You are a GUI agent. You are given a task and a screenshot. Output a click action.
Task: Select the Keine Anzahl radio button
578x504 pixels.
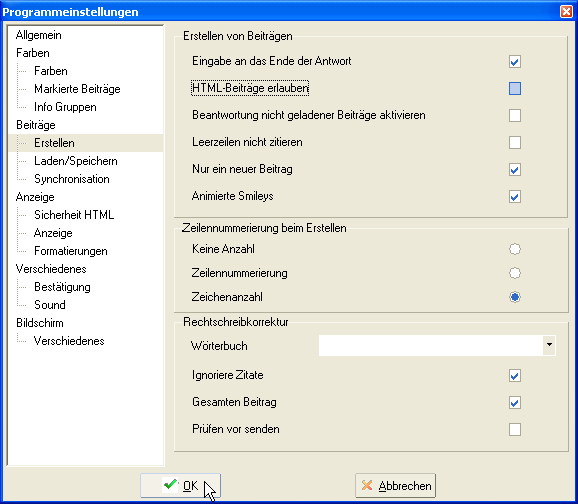click(x=515, y=249)
